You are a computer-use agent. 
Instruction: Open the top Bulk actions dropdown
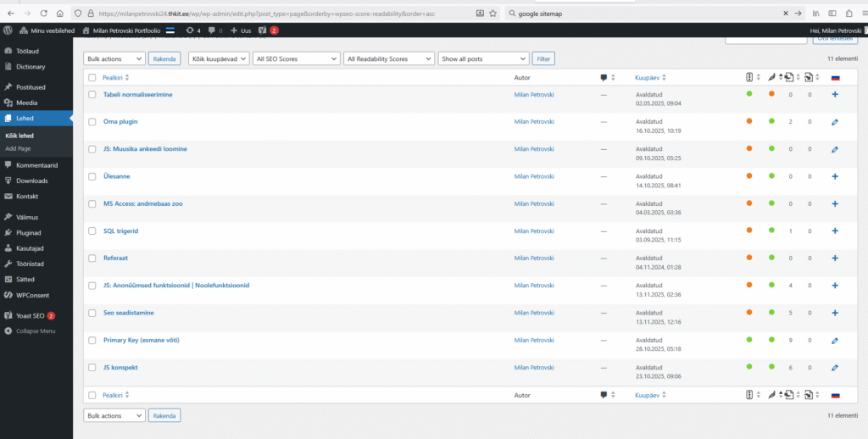point(114,58)
